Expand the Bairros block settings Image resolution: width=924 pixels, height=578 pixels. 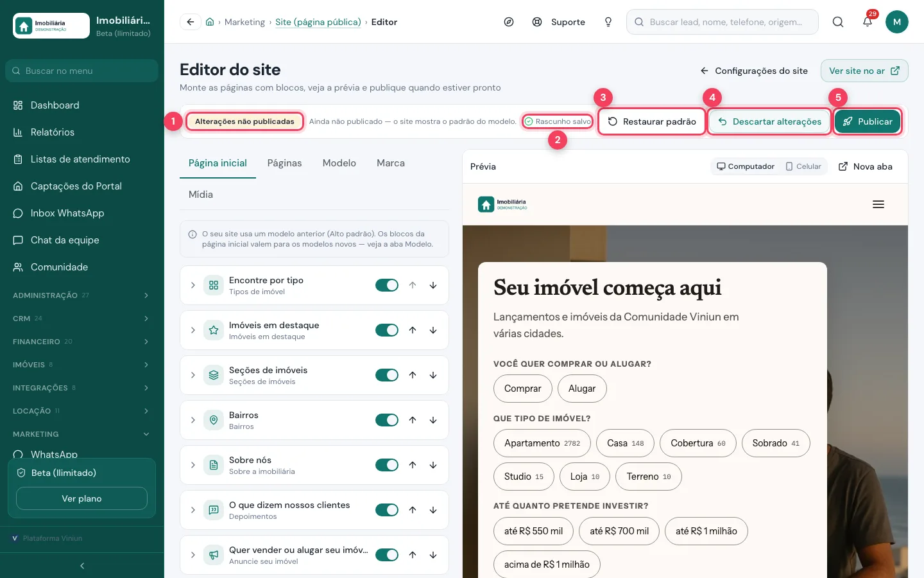pos(193,420)
